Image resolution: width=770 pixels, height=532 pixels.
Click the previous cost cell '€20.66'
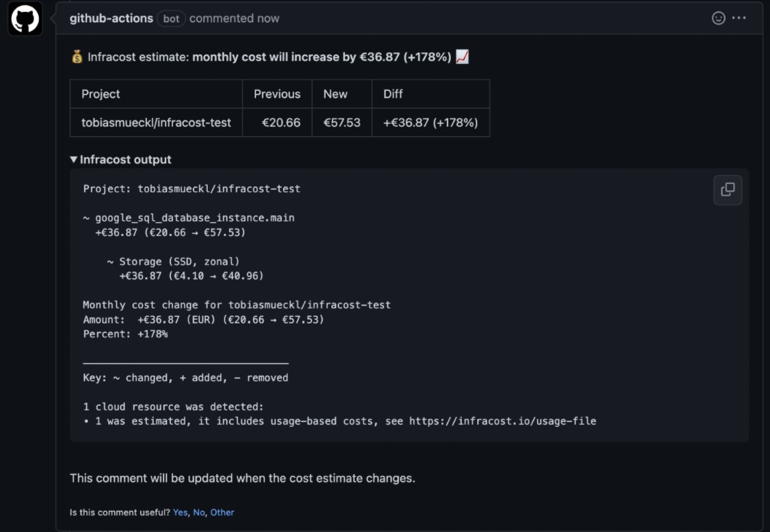(x=277, y=123)
